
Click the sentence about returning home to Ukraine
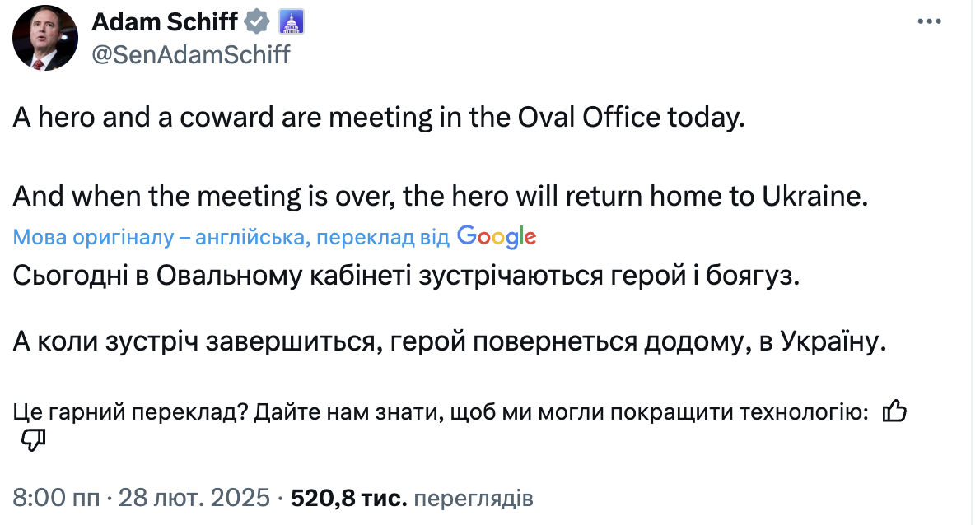441,196
